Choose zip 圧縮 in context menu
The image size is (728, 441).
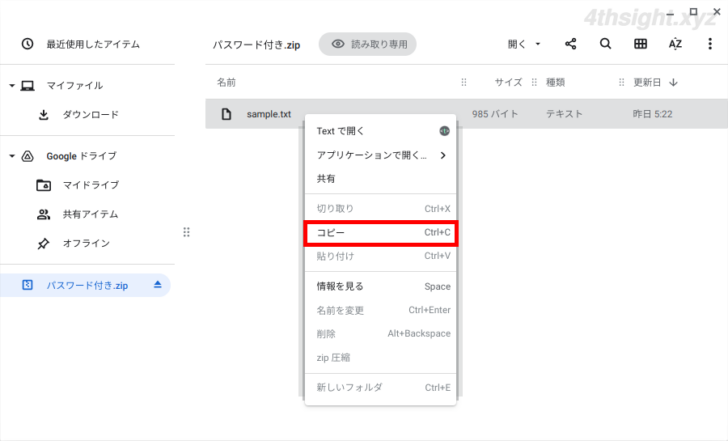point(380,357)
